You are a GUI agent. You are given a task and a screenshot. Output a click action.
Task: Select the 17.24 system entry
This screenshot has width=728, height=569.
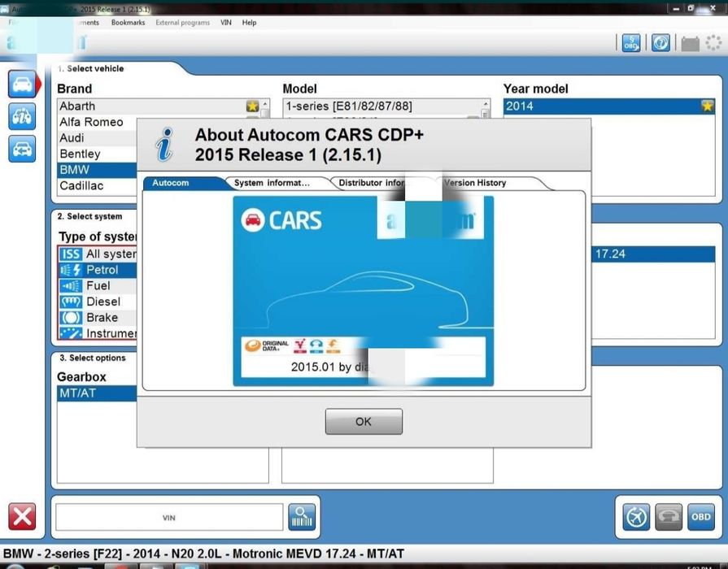(x=654, y=254)
